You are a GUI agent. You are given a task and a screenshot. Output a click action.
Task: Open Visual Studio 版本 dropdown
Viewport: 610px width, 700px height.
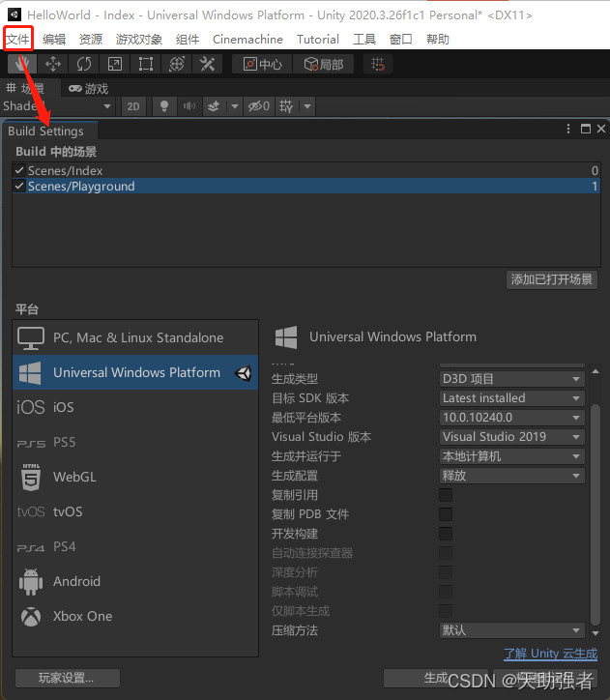[511, 437]
